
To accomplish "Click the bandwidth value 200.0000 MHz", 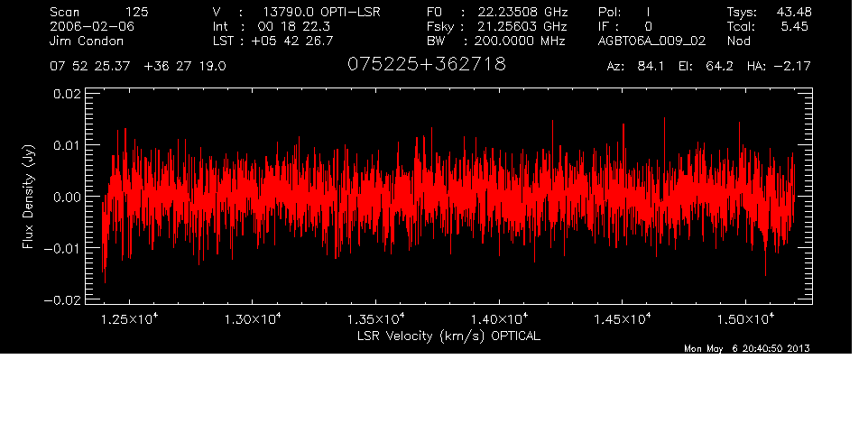I will (x=519, y=41).
